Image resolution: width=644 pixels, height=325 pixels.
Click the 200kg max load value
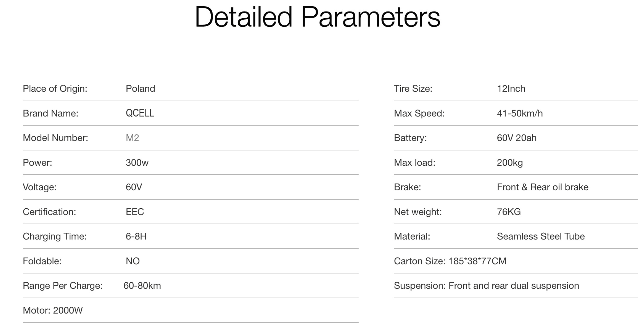510,163
